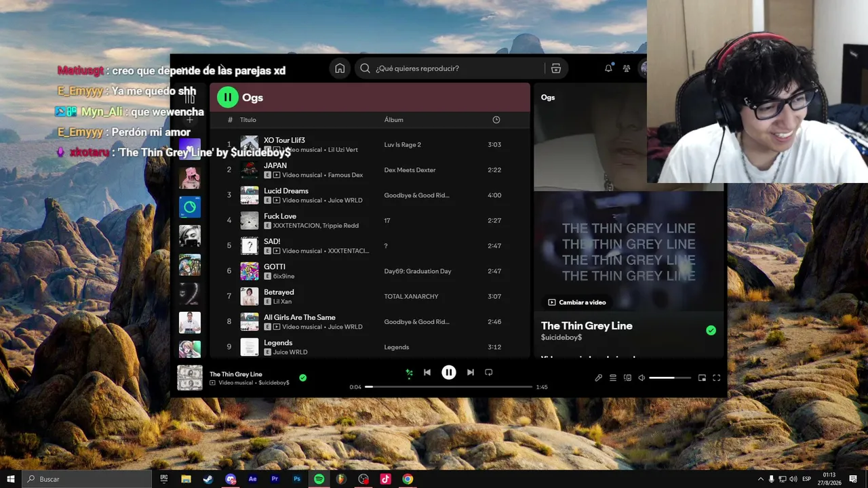This screenshot has width=868, height=488.
Task: Click The Thin Grey Line title in right panel
Action: [x=587, y=326]
